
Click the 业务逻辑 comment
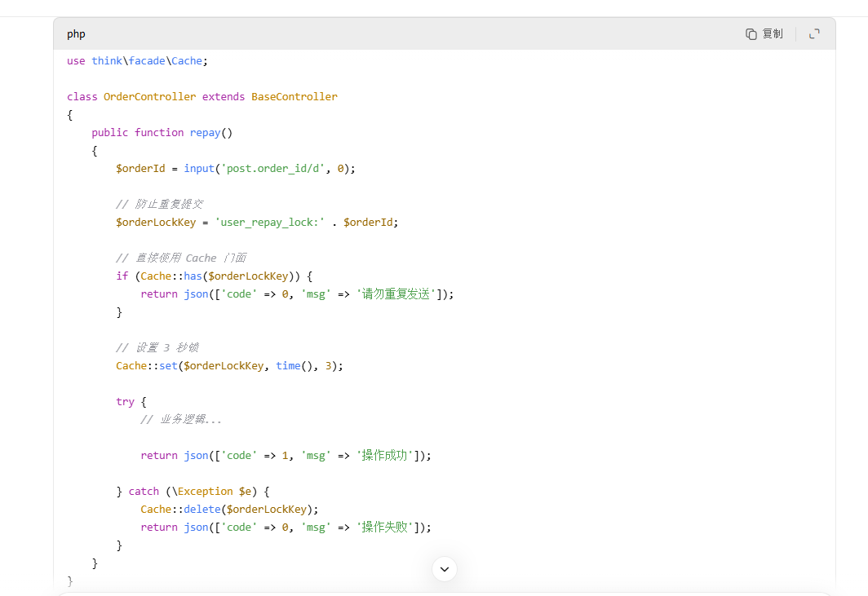181,419
